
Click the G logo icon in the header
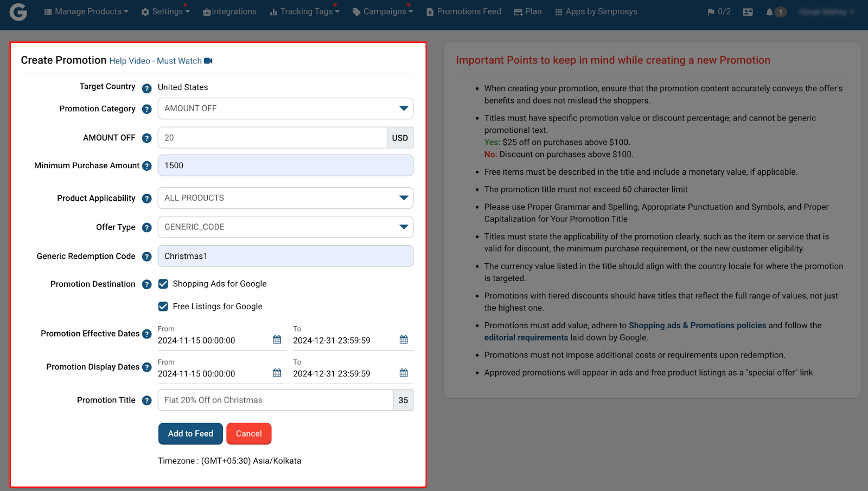[18, 11]
